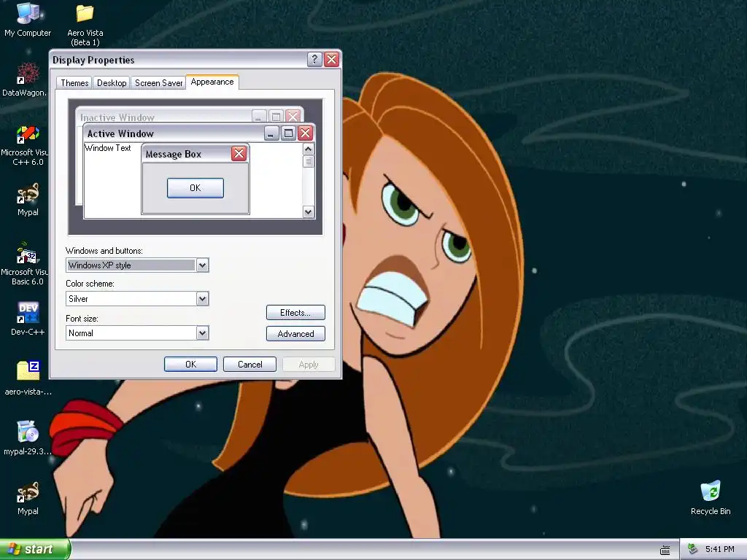The height and width of the screenshot is (560, 747).
Task: Click Cancel in Display Properties
Action: tap(249, 365)
